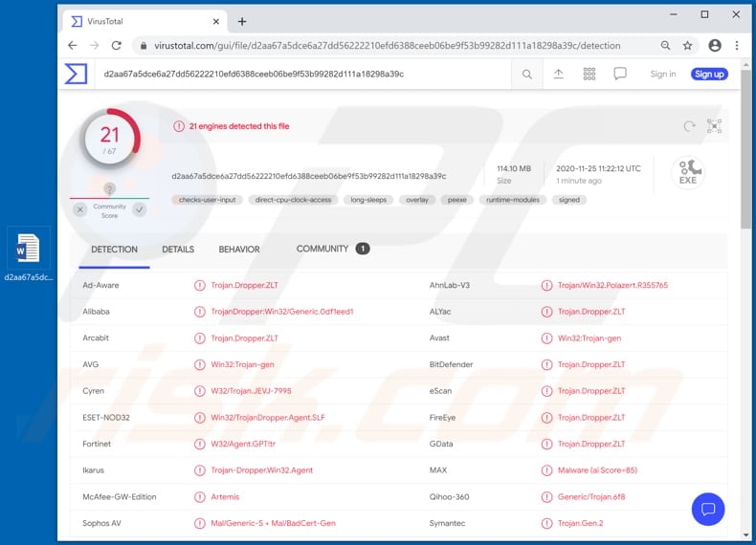
Task: Click the 21/67 detection score gauge
Action: point(110,139)
